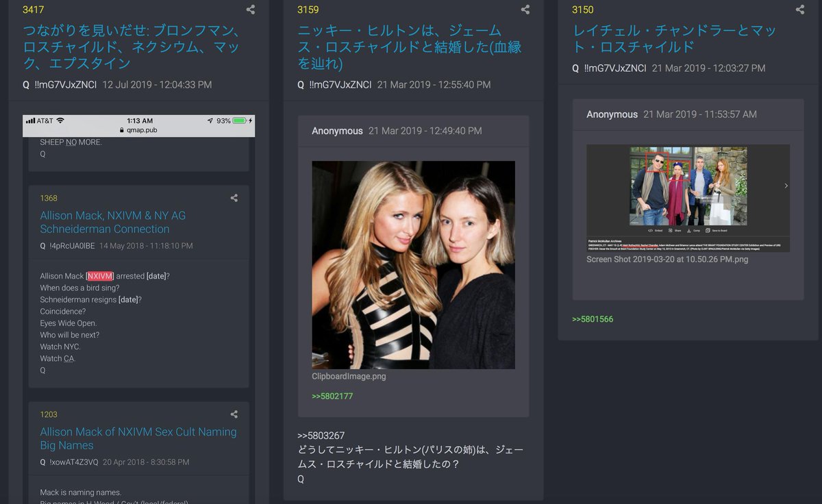Open the phone screenshot header showing qmap.pub
Image resolution: width=822 pixels, height=504 pixels.
click(138, 125)
